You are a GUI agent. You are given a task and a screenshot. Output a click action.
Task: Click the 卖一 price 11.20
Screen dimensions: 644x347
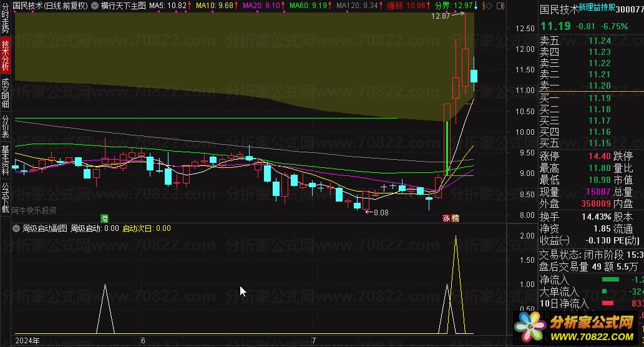point(600,86)
